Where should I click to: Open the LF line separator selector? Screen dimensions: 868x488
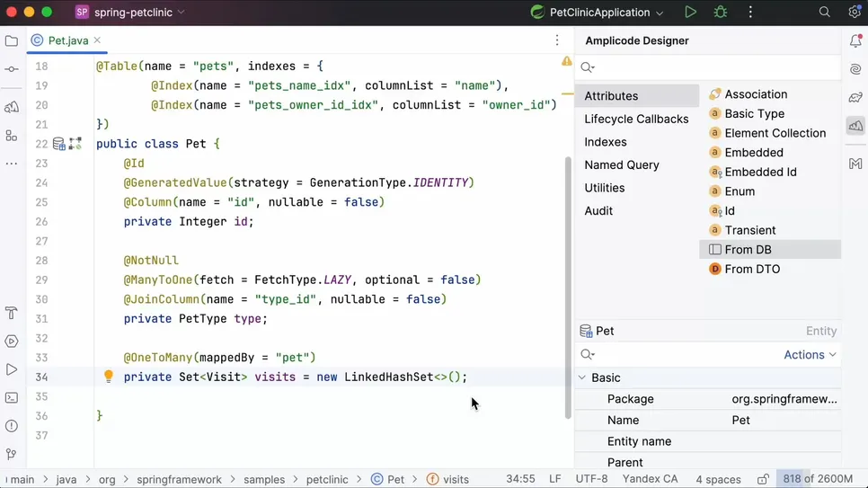tap(554, 479)
